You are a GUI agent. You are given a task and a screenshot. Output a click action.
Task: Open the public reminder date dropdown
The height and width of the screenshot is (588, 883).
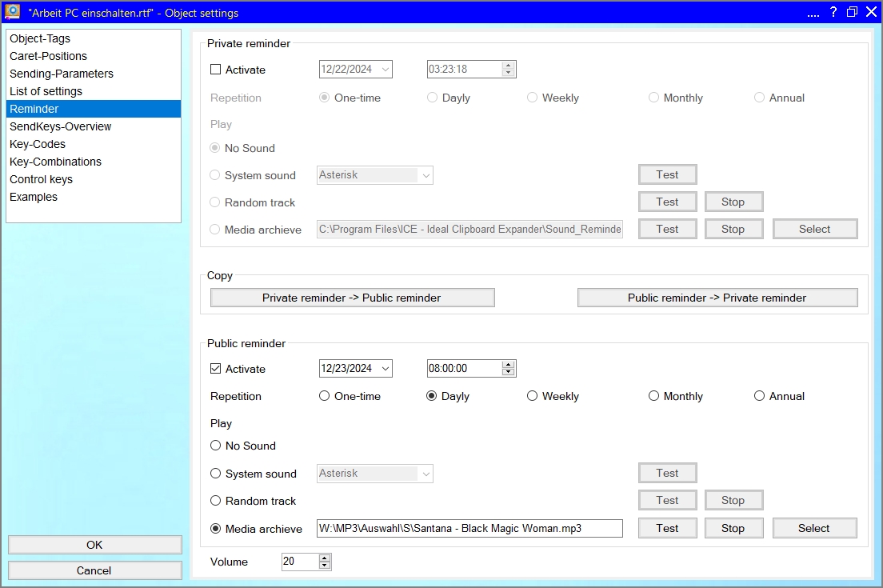(386, 369)
